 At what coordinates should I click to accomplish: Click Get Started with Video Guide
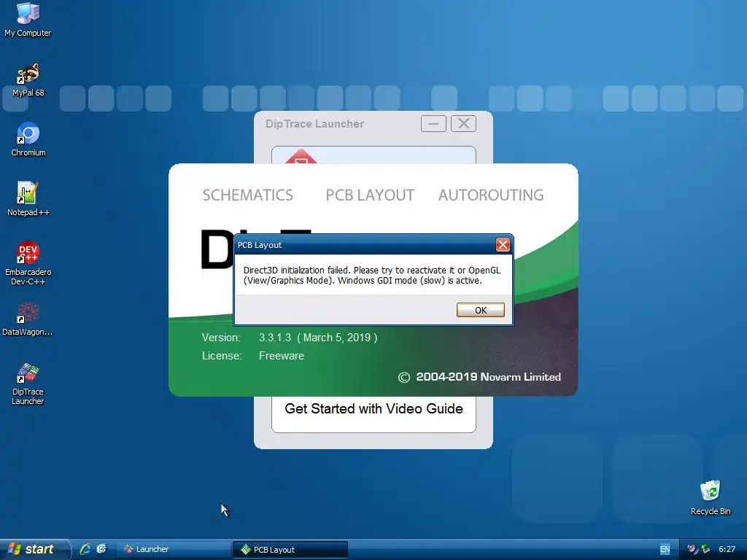[x=373, y=409]
